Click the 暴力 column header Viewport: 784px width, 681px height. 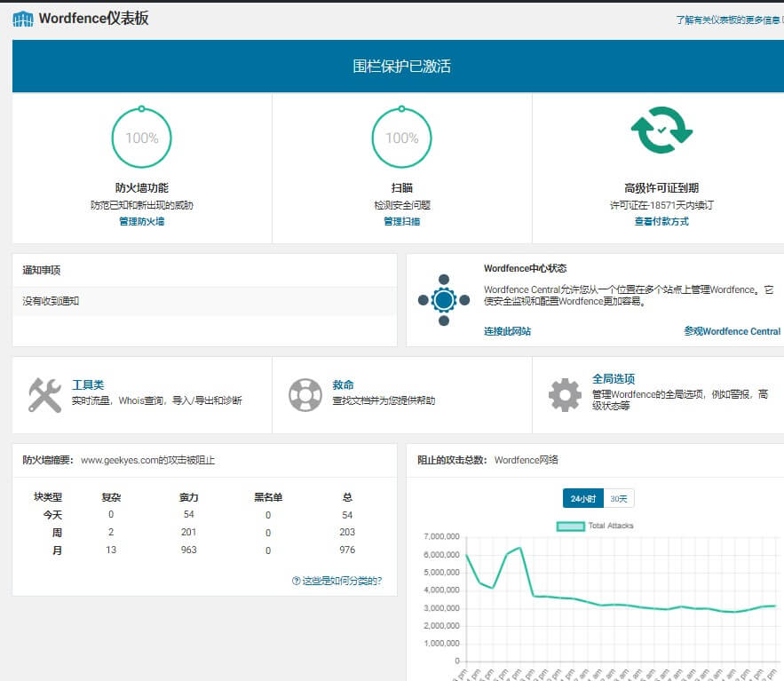click(x=188, y=497)
